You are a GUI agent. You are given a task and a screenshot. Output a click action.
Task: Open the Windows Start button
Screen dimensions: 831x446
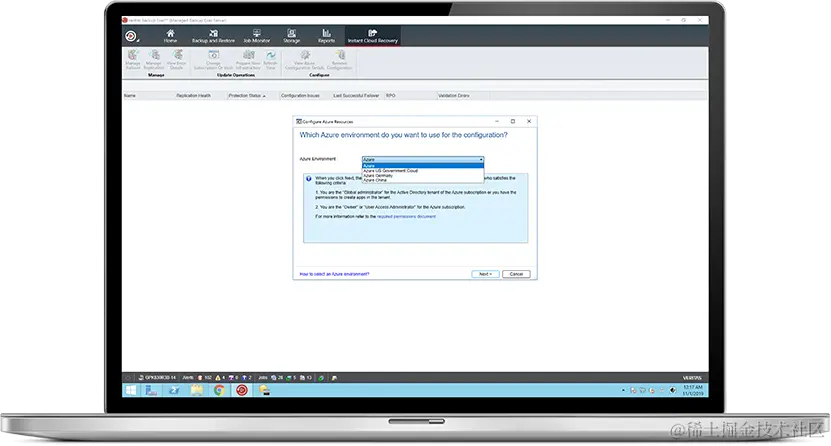click(x=130, y=390)
